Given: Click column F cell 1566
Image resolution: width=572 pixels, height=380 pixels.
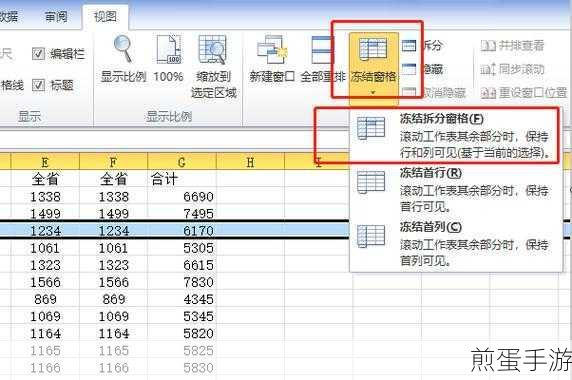Looking at the screenshot, I should (113, 282).
